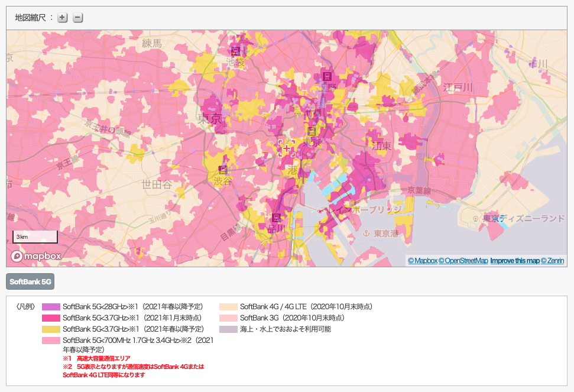Click the 京葉線 label on the map
The height and width of the screenshot is (392, 574).
coord(420,190)
